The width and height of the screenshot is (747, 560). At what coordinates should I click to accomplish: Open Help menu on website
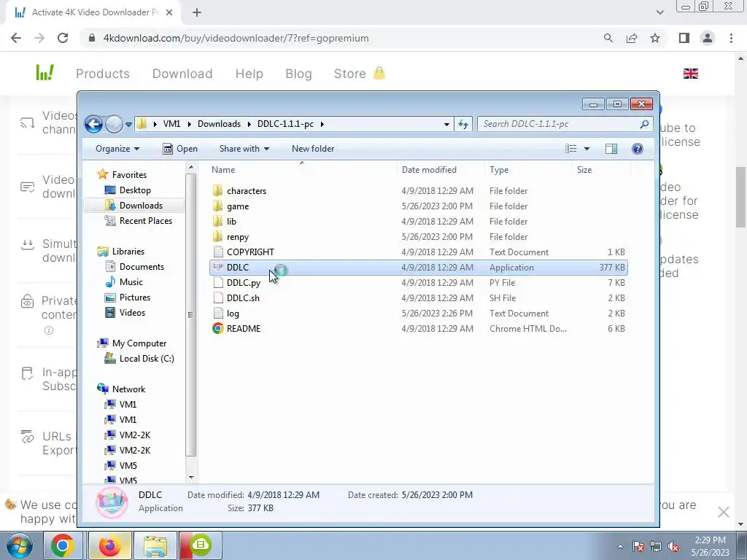[x=249, y=74]
